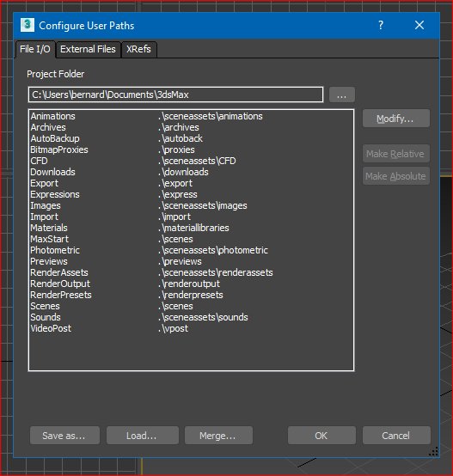
Task: Open the XRefs tab
Action: (138, 49)
